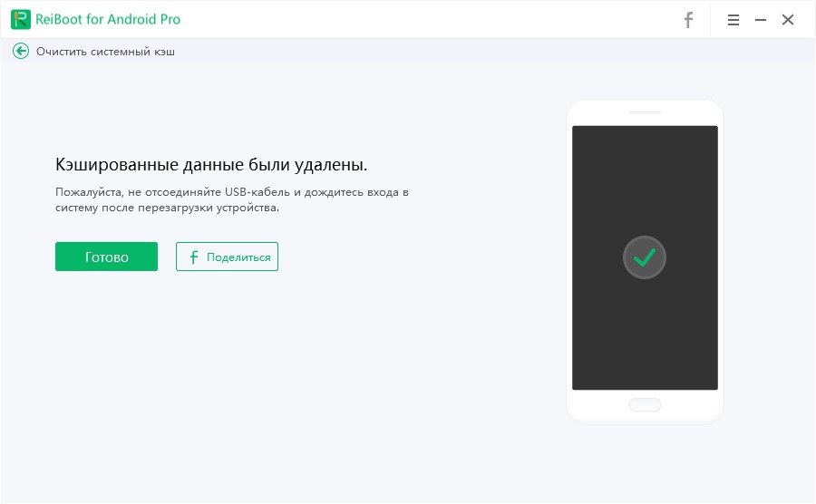Click the Поделиться share button
The image size is (816, 504).
tap(227, 257)
